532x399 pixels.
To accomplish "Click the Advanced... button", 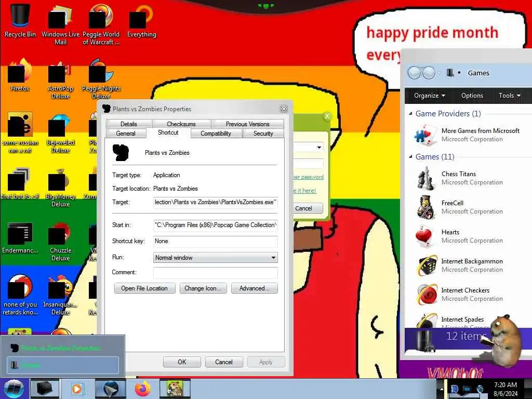I will pyautogui.click(x=255, y=288).
